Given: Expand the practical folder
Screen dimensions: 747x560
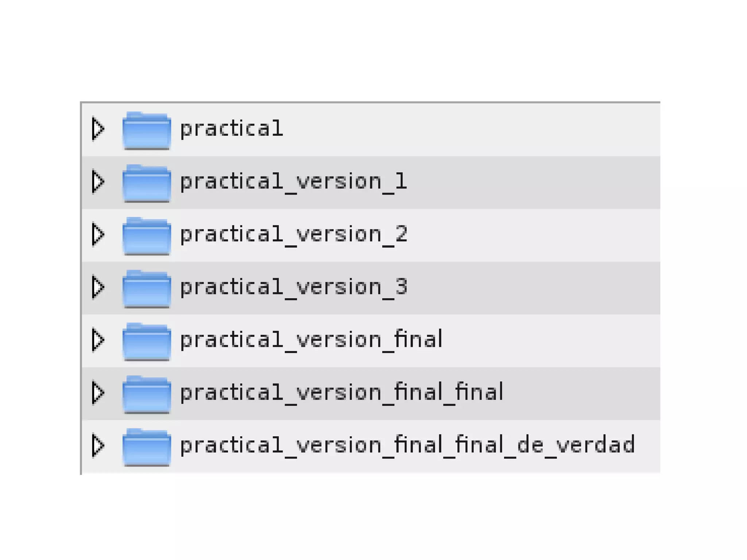Looking at the screenshot, I should (98, 128).
